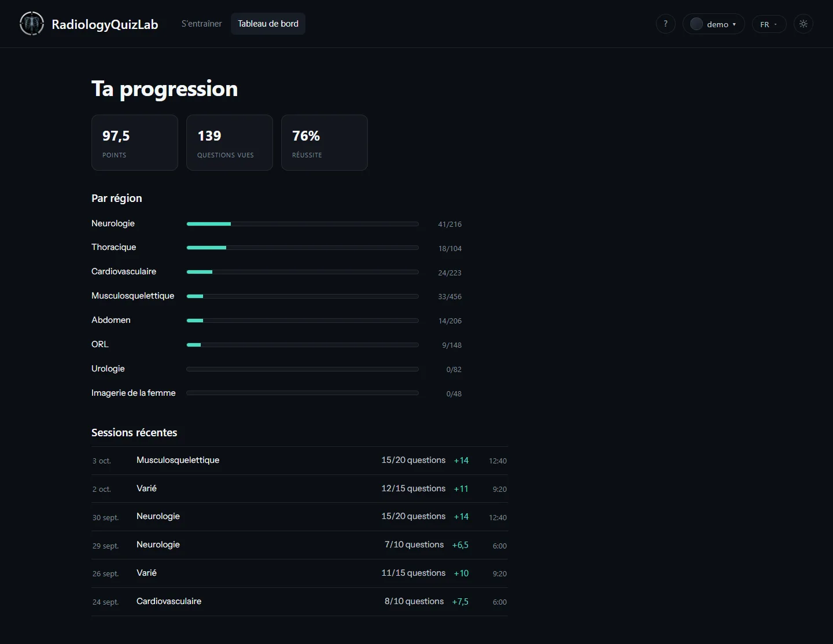Click the RadiologyQuizLab x-ray logo icon
The width and height of the screenshot is (833, 644).
(x=32, y=24)
